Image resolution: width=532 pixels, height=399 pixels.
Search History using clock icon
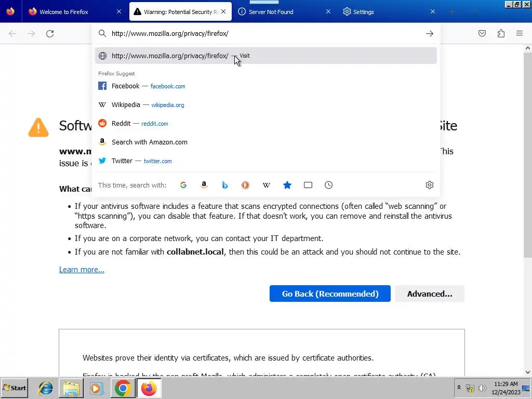(329, 185)
